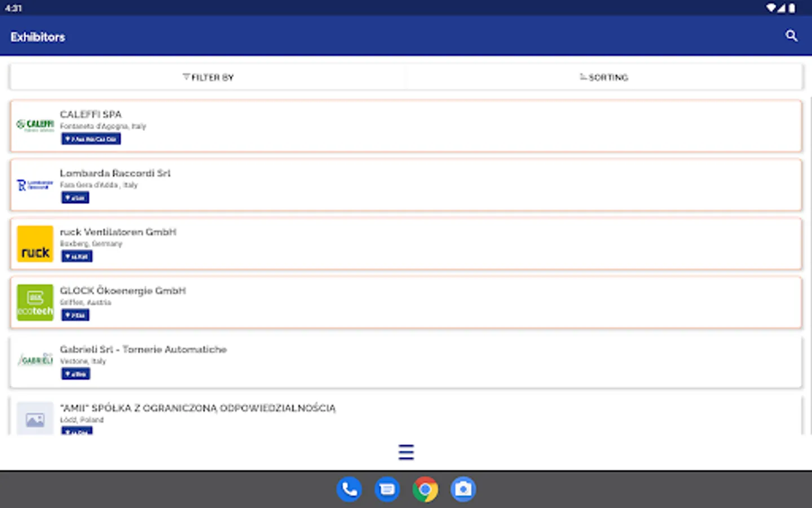Open the search magnifier icon
The height and width of the screenshot is (508, 812).
791,36
